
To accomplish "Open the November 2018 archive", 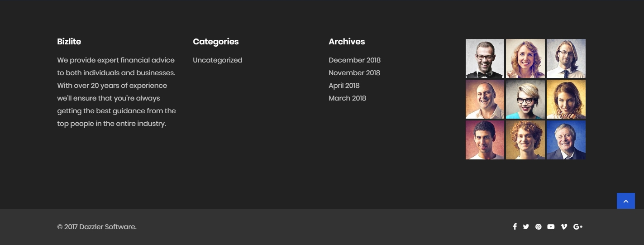I will [354, 73].
